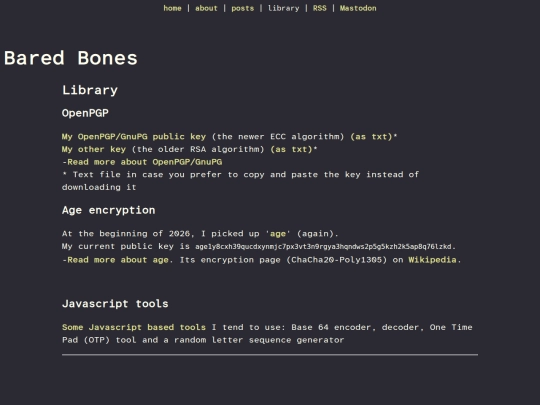Click the 'ChaCha20-Poly1305' text

(337, 260)
